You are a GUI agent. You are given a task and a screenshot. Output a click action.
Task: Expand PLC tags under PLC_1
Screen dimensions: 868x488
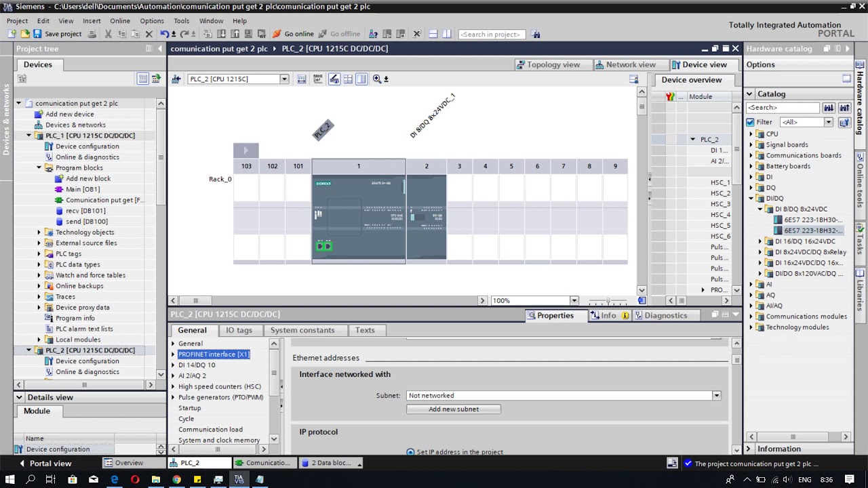click(x=39, y=254)
